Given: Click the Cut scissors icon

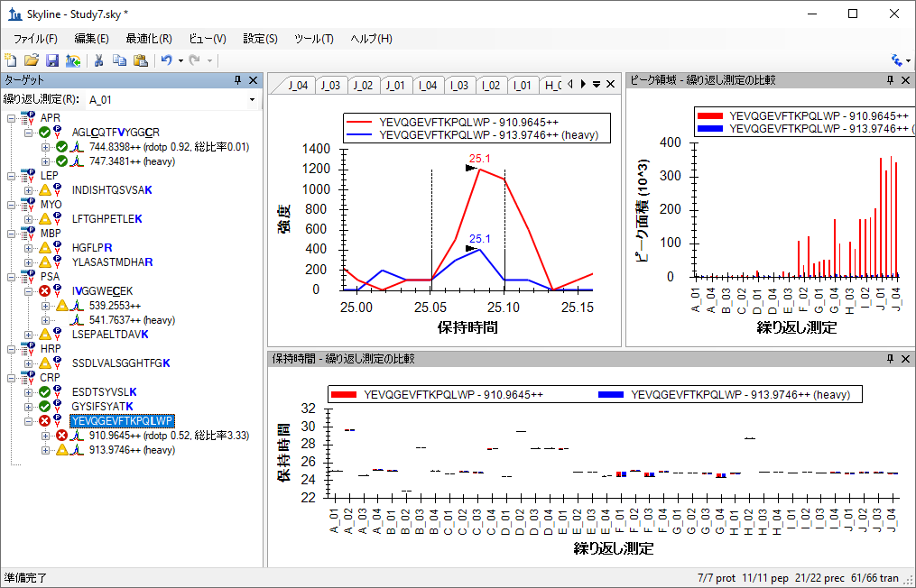Looking at the screenshot, I should (x=98, y=60).
